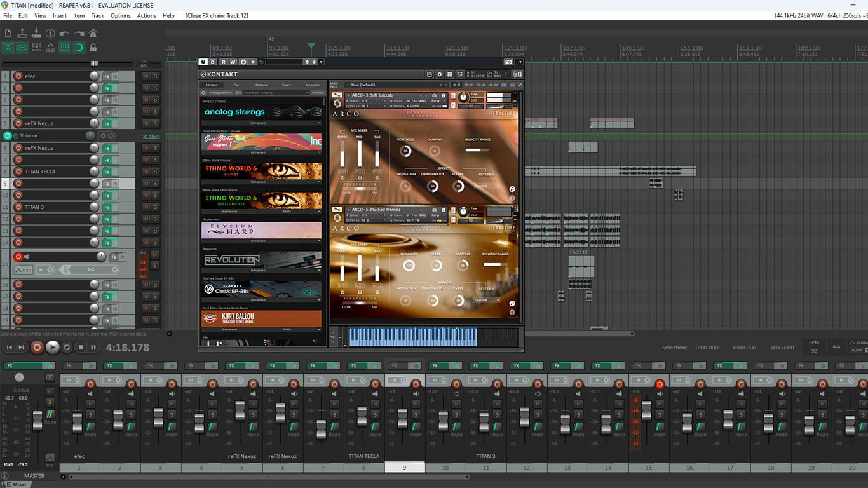Open Kontakt options gear icon
Viewport: 868px width, 488px height.
pyautogui.click(x=440, y=74)
